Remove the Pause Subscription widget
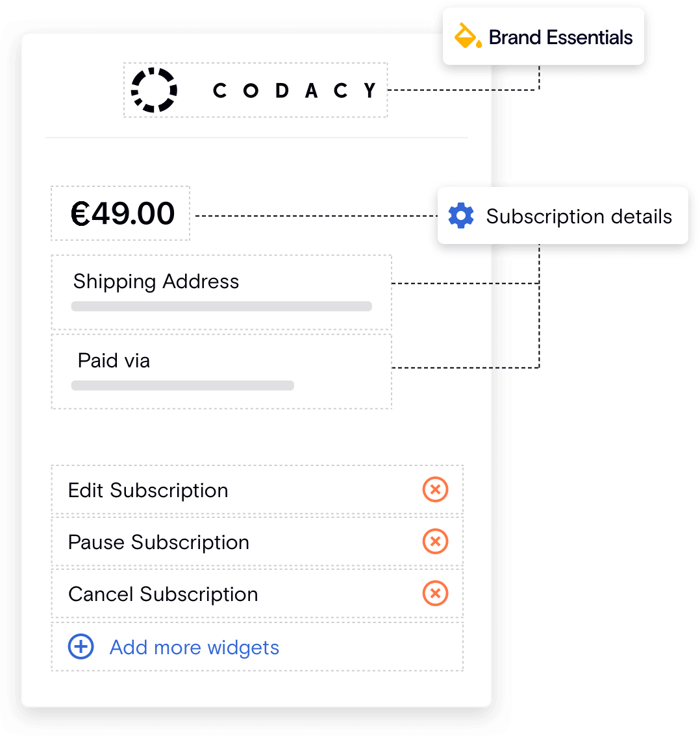Image resolution: width=700 pixels, height=736 pixels. point(435,541)
